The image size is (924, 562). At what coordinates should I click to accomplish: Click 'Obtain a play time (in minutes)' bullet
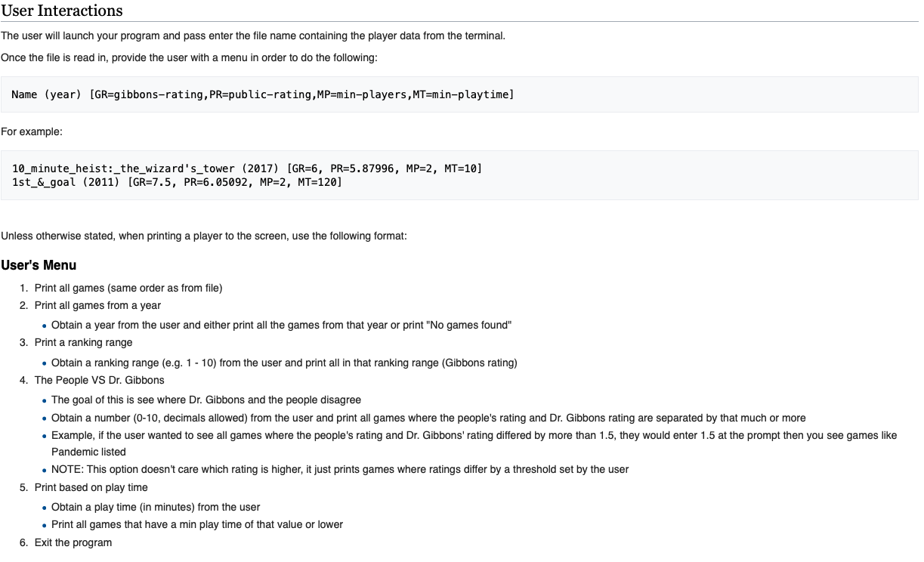(156, 507)
